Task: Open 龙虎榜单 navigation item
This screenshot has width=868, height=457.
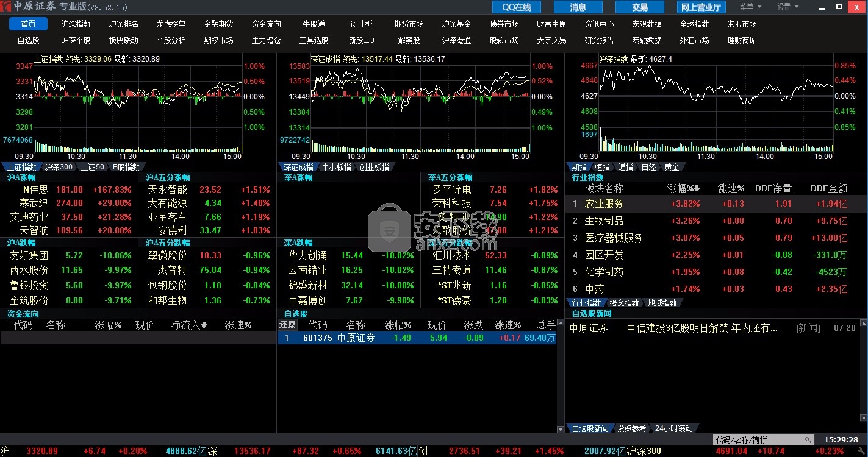Action: 171,24
